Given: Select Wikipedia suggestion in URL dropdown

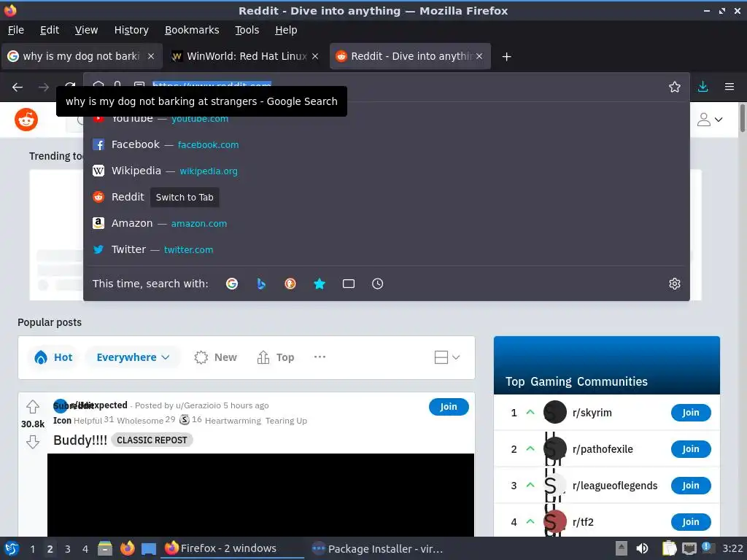Looking at the screenshot, I should [387, 171].
